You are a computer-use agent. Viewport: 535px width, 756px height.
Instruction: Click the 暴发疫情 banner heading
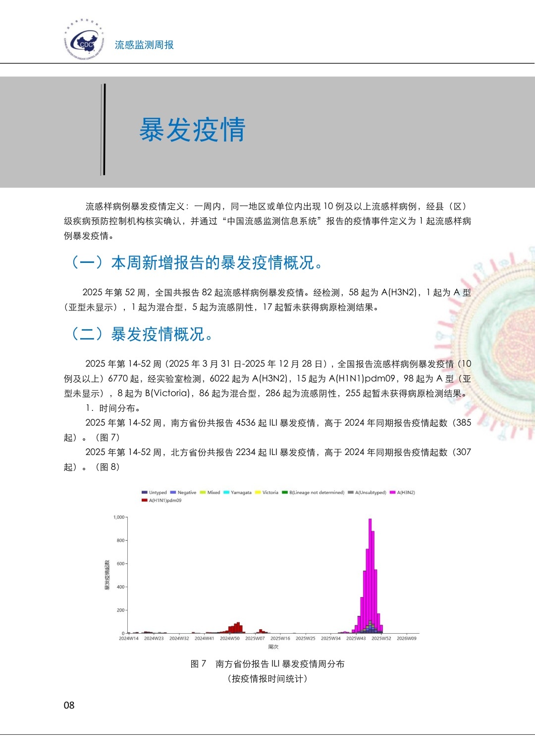click(192, 130)
